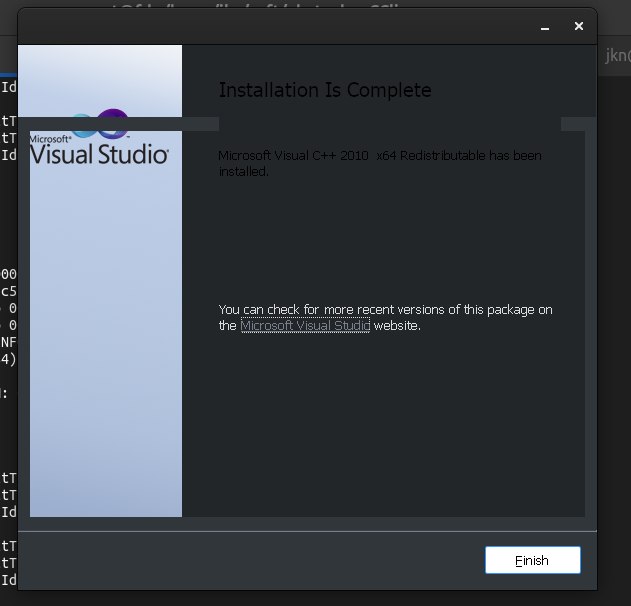This screenshot has width=631, height=606.
Task: Click the Visual Studio logo banner
Action: [x=100, y=281]
